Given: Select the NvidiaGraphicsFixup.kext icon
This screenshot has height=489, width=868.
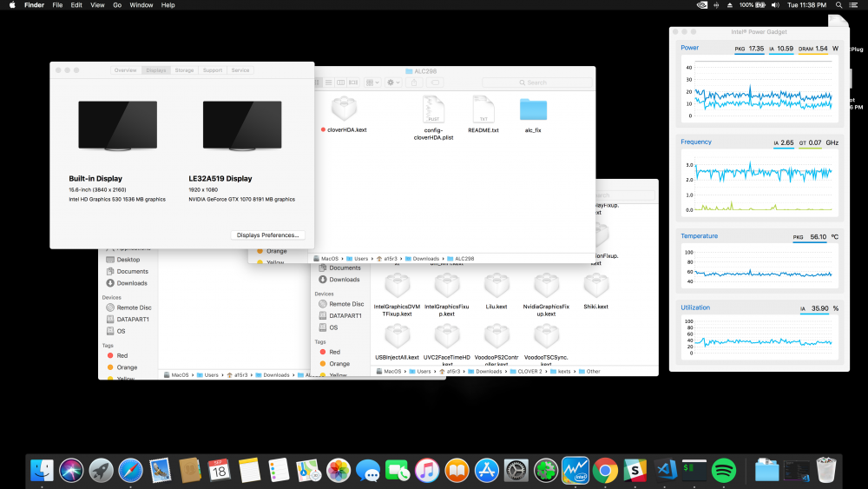Looking at the screenshot, I should coord(546,287).
